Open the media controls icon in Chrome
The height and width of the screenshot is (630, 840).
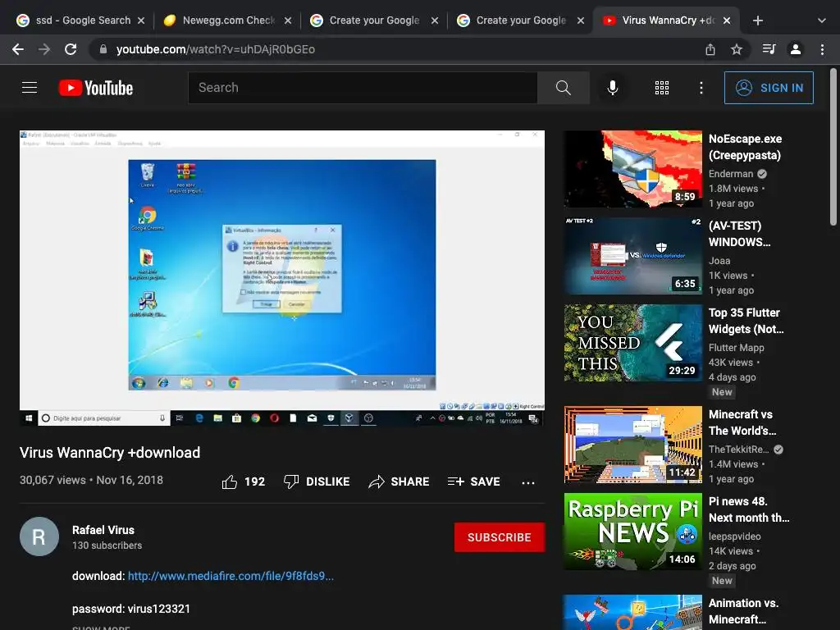pos(769,49)
